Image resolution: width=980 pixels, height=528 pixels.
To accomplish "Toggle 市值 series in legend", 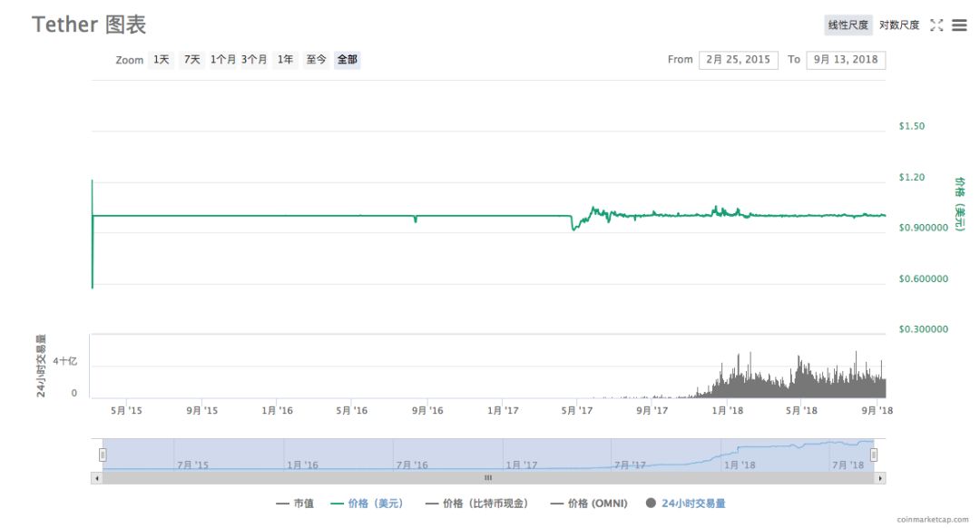I will click(295, 503).
